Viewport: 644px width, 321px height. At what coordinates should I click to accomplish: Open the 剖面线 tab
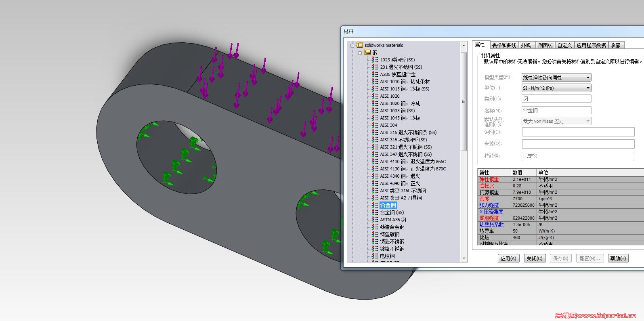coord(545,45)
